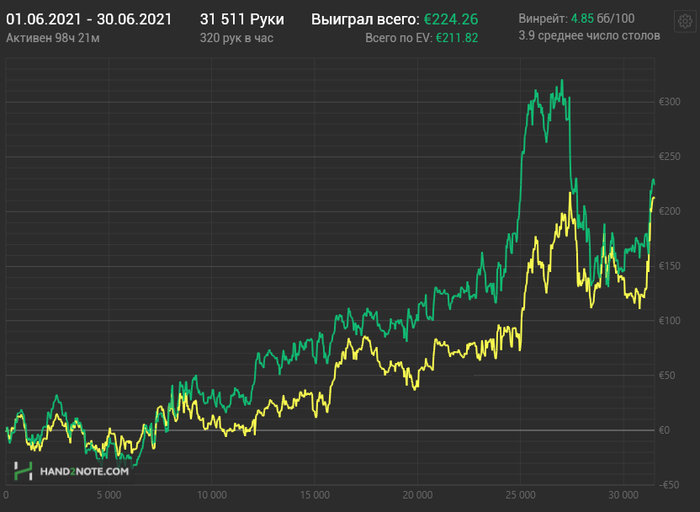
Task: Click the 15 000 x-axis label
Action: tap(315, 495)
